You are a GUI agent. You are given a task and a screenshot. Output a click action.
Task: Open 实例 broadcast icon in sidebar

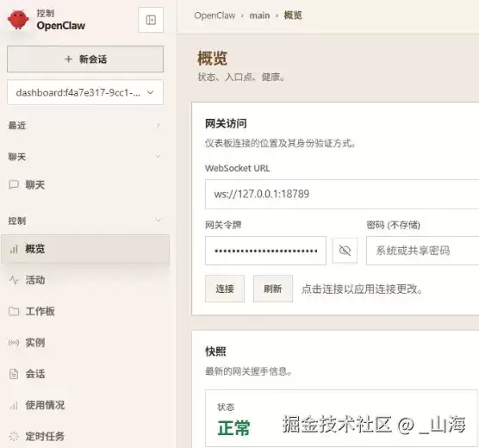[14, 343]
